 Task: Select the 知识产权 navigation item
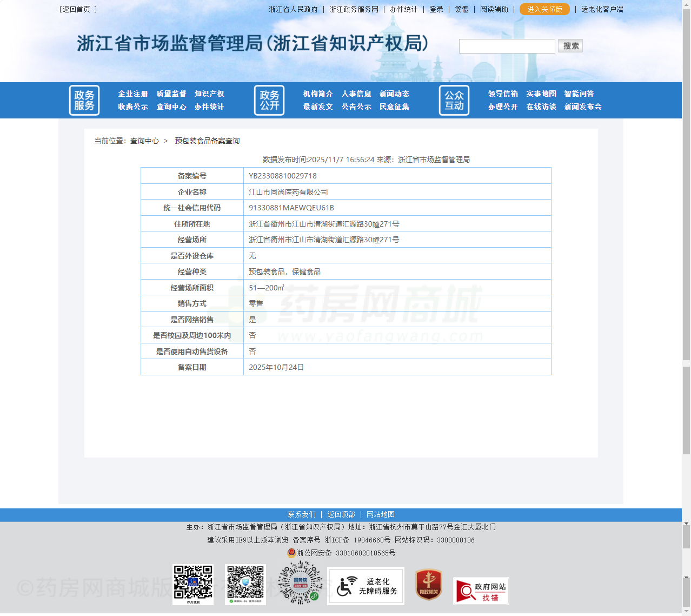coord(209,94)
